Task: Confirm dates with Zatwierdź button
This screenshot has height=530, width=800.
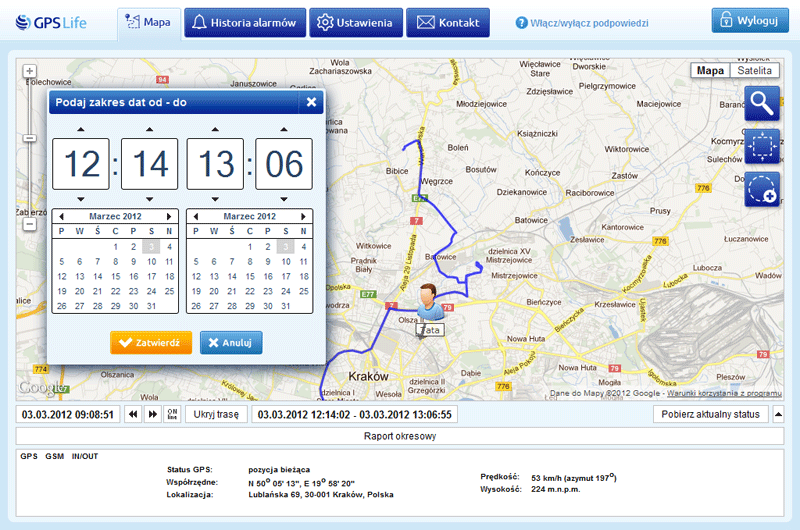Action: point(151,343)
